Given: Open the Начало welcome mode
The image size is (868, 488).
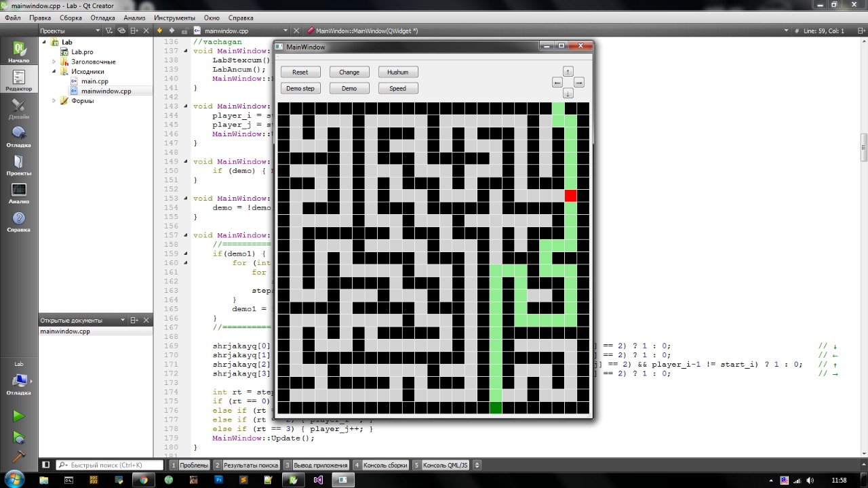Looking at the screenshot, I should pos(18,52).
